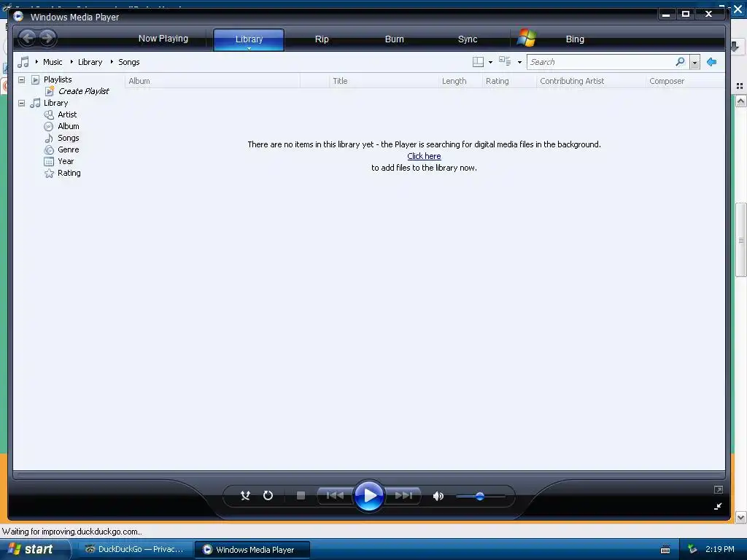Select Rating in the library tree
This screenshot has height=560, width=747.
(69, 173)
